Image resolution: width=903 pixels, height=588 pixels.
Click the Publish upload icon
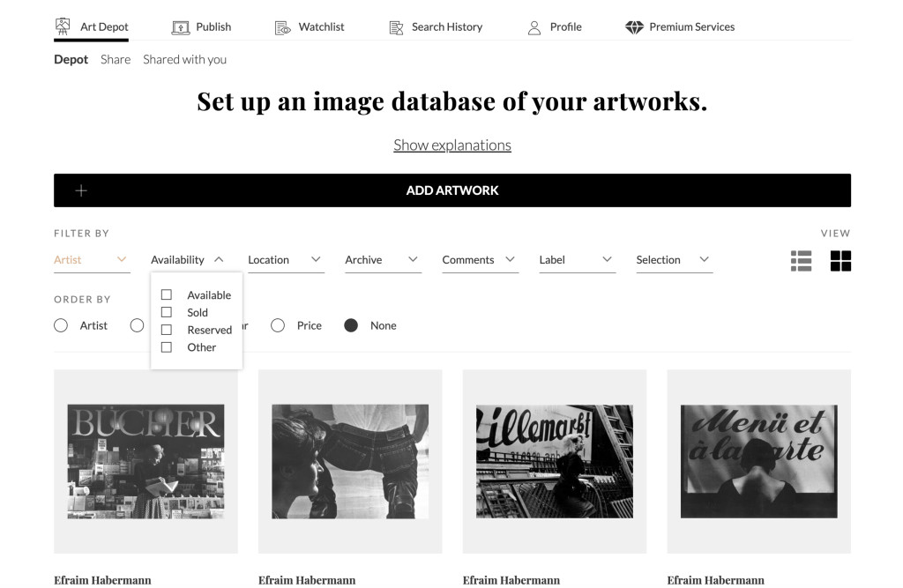(181, 27)
